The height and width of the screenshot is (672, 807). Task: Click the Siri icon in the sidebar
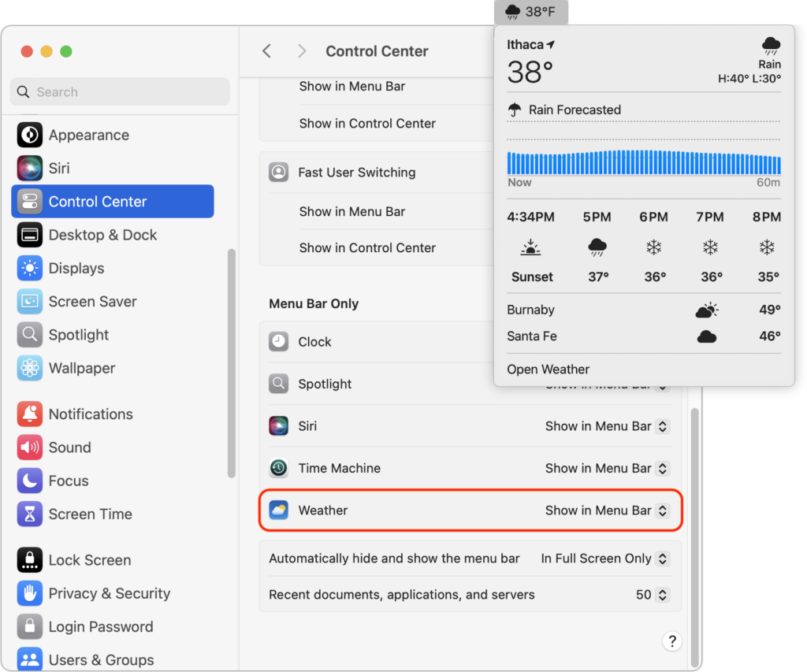30,169
